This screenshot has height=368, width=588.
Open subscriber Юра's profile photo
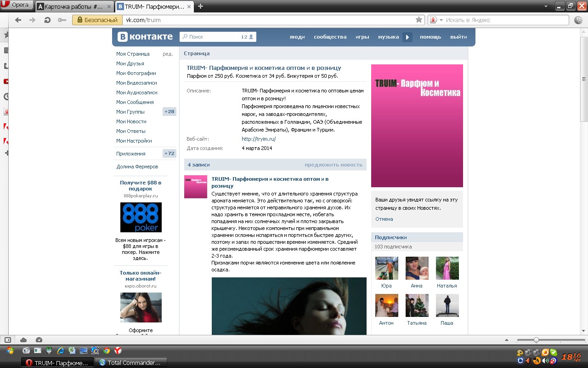[x=387, y=268]
